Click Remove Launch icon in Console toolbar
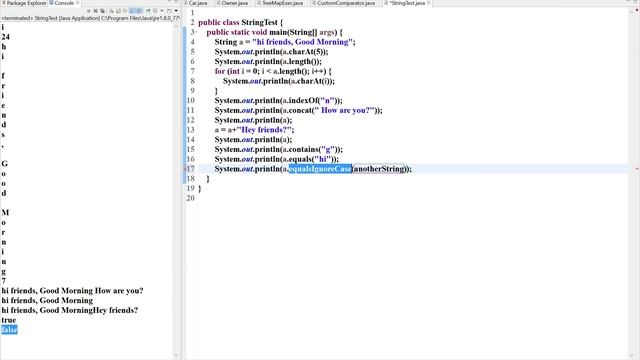 coord(96,11)
